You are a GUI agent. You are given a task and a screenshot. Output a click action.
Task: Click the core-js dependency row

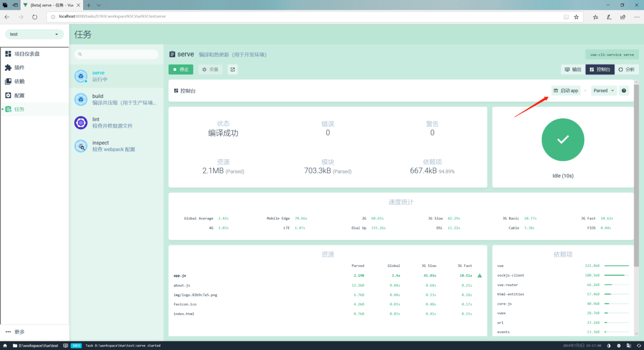[x=563, y=304]
